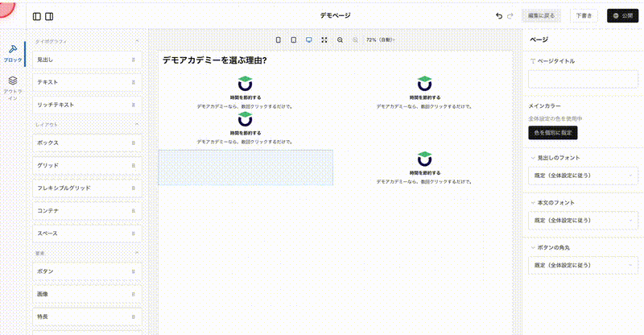The width and height of the screenshot is (644, 335).
Task: Click drag handle icon on コンテナ
Action: click(133, 210)
